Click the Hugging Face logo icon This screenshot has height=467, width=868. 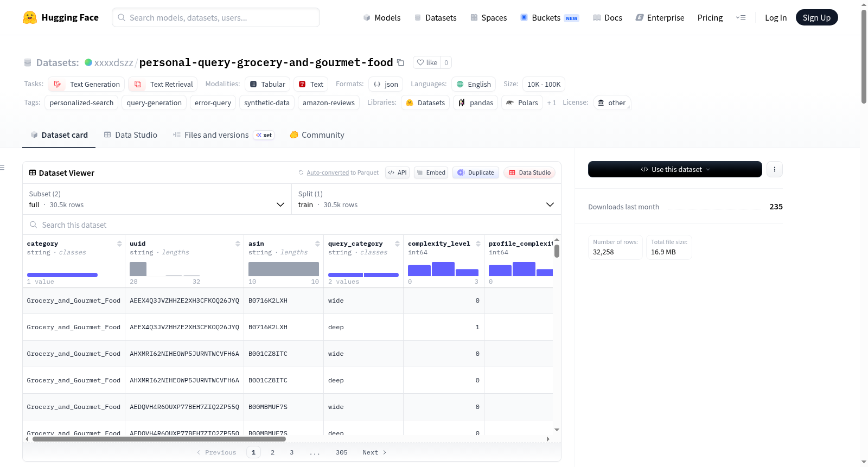point(30,17)
